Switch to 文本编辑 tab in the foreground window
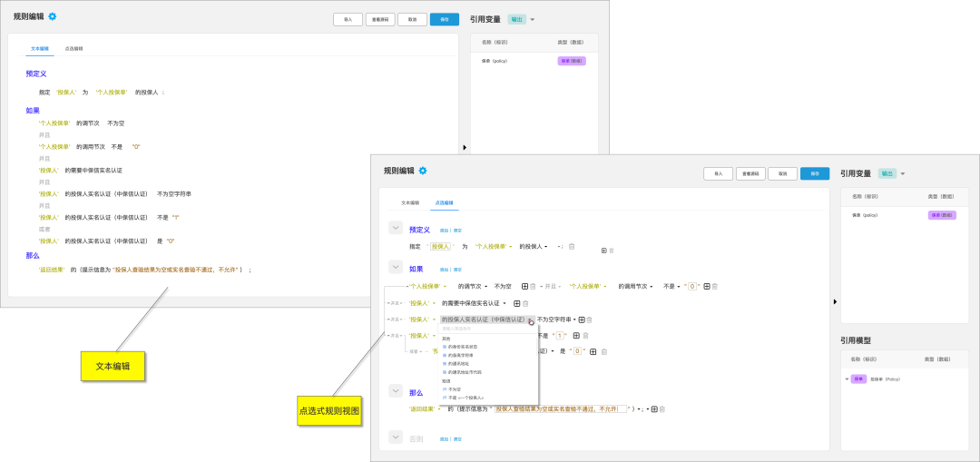 (x=410, y=203)
